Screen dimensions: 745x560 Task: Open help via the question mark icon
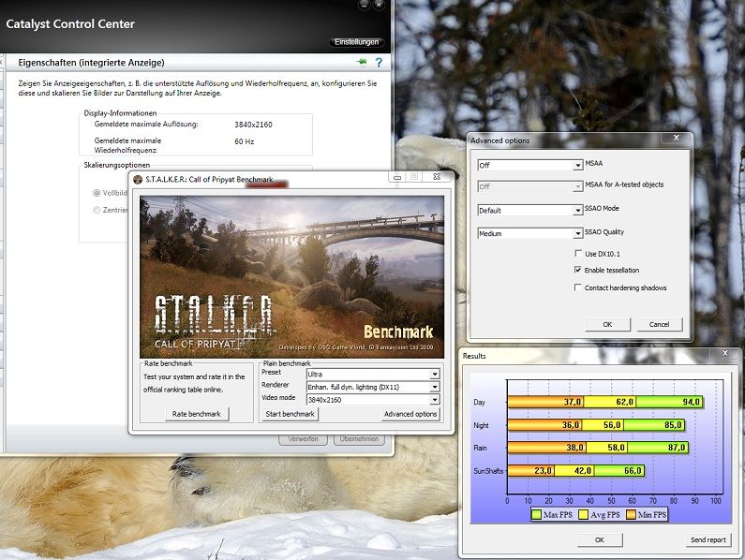[379, 63]
